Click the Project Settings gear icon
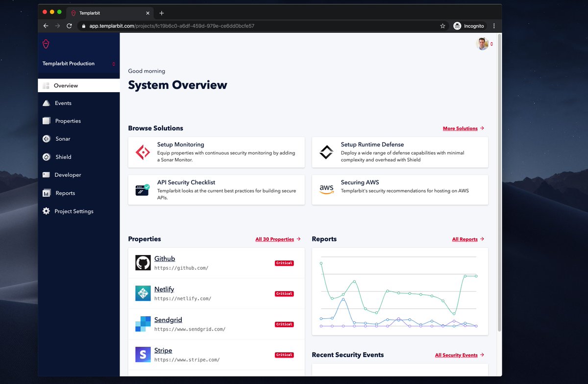This screenshot has width=588, height=384. click(x=46, y=211)
